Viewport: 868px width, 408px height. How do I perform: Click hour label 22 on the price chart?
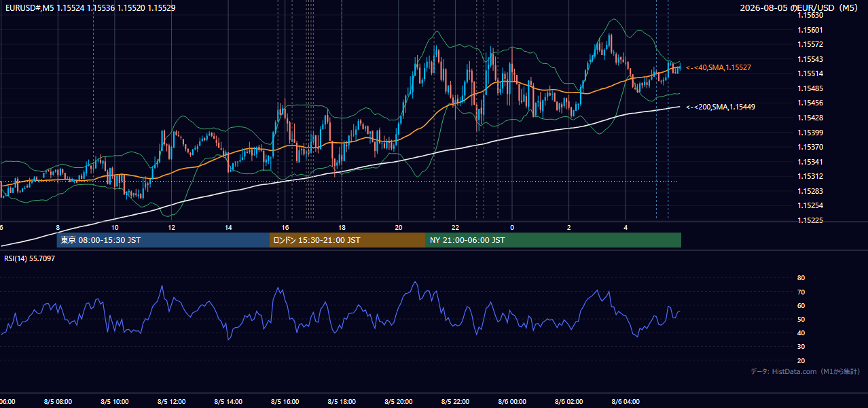coord(456,227)
